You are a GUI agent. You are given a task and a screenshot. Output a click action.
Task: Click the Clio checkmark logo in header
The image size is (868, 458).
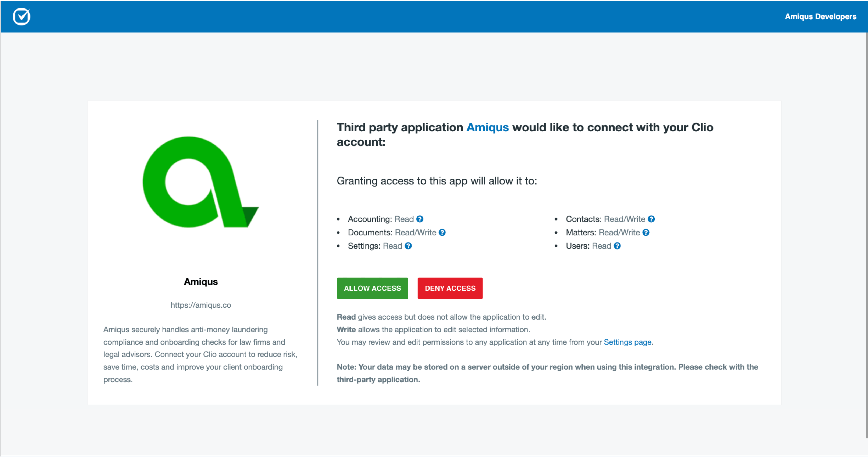tap(21, 16)
